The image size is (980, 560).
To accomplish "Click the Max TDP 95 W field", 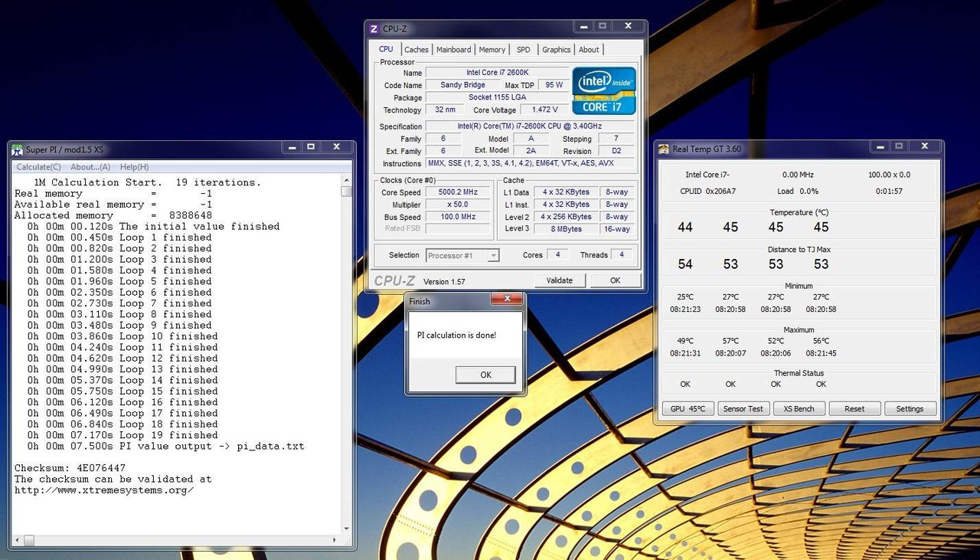I will (x=554, y=85).
